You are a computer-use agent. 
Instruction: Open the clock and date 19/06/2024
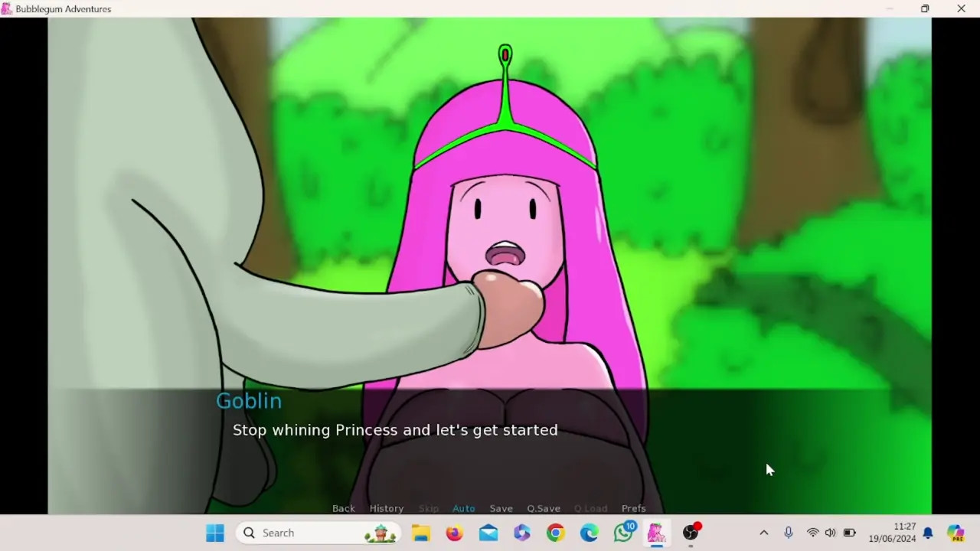click(892, 533)
